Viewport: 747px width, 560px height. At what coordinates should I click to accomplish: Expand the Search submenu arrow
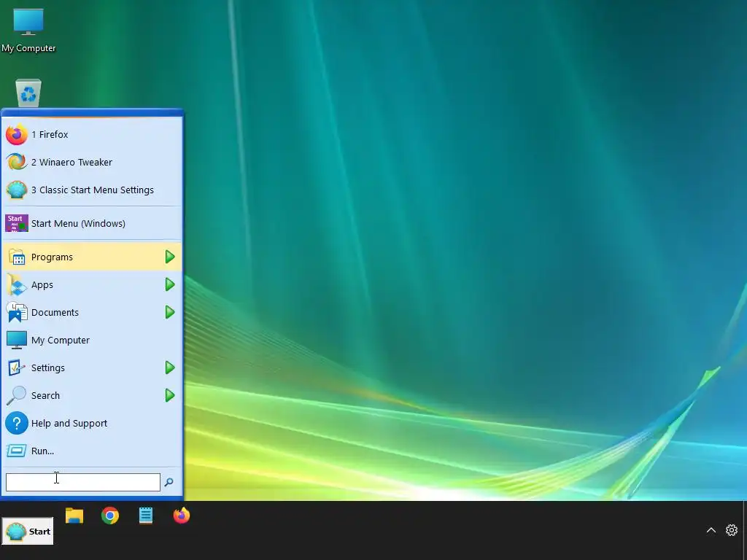point(170,395)
